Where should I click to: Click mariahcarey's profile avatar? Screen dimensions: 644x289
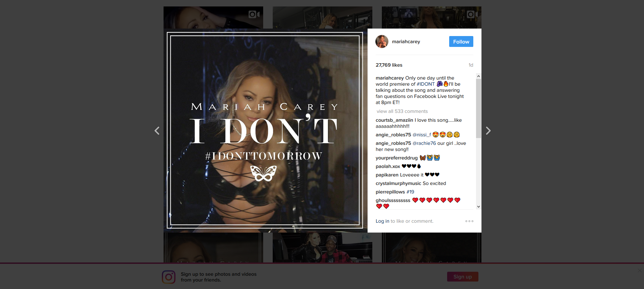382,41
